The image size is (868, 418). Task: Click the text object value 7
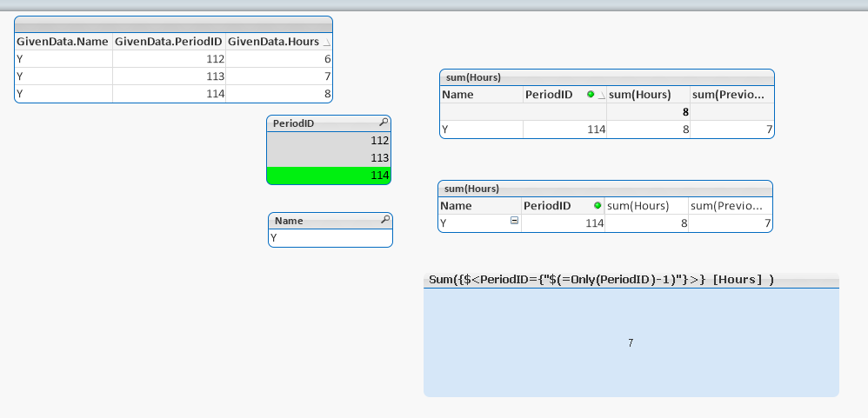631,342
